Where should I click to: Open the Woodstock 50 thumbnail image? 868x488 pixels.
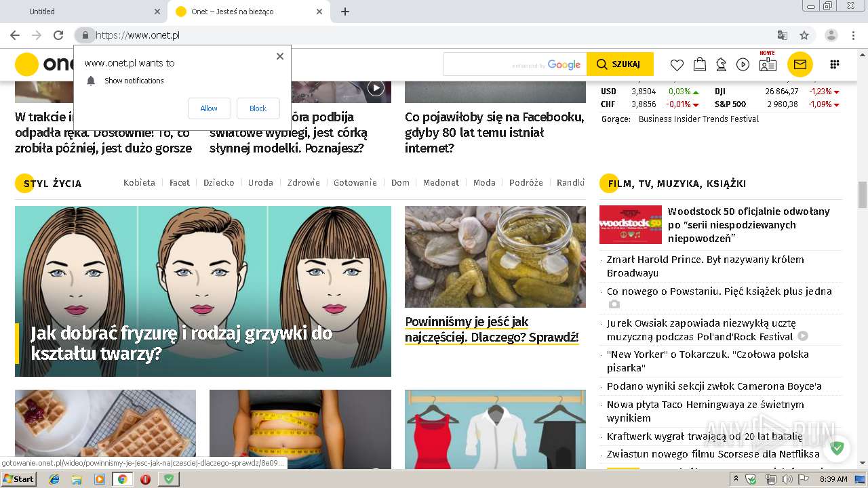click(x=631, y=224)
